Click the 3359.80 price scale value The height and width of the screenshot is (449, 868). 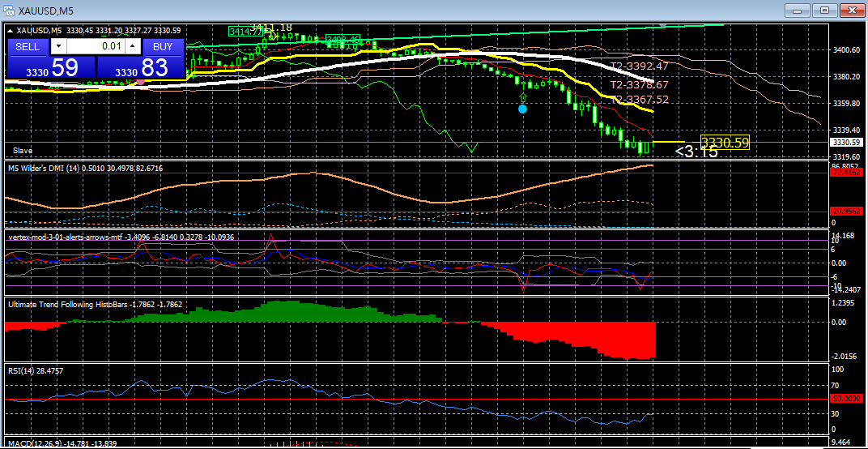tap(846, 104)
